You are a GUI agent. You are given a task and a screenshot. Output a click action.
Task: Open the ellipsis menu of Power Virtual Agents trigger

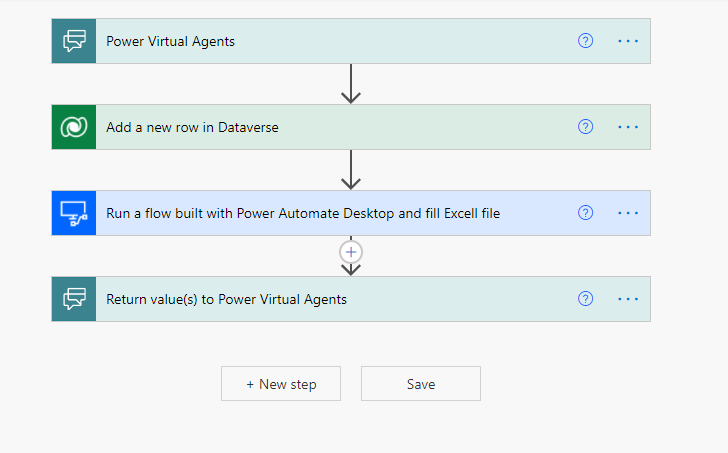(x=628, y=41)
